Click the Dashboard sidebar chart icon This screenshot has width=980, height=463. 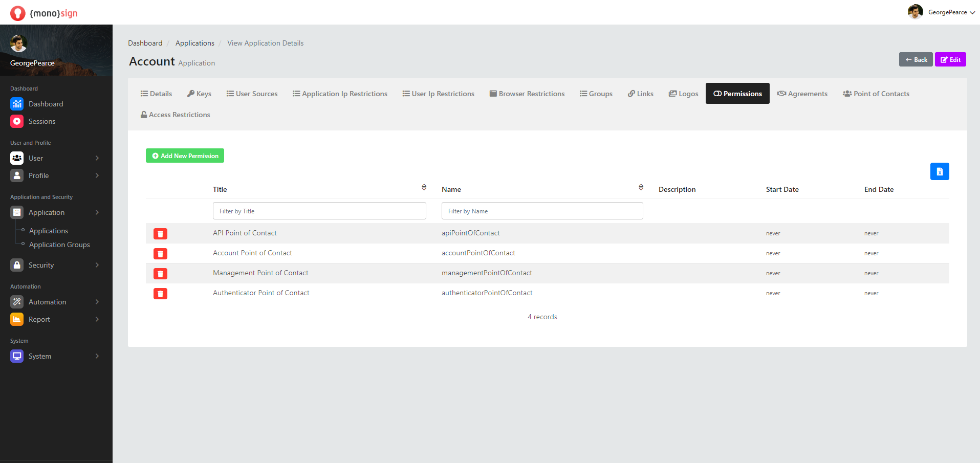coord(17,104)
